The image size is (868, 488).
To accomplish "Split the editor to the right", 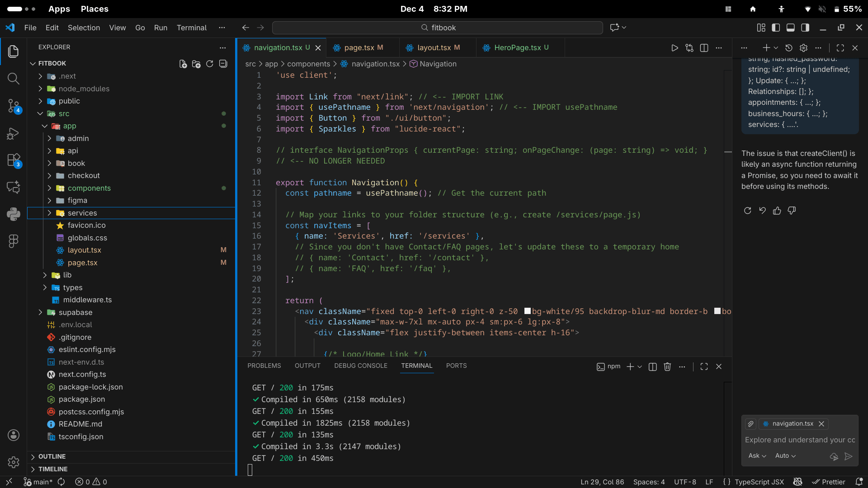I will 704,48.
